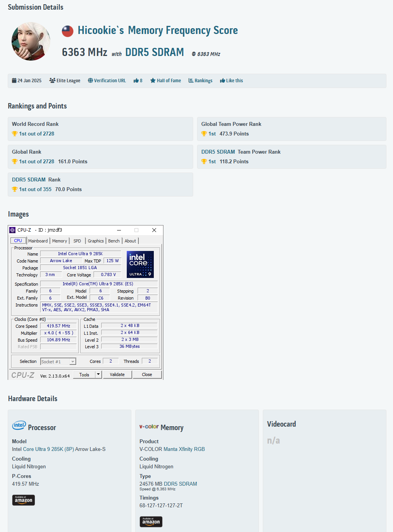The image size is (393, 532).
Task: Click the Taiwan flag icon
Action: tap(68, 31)
